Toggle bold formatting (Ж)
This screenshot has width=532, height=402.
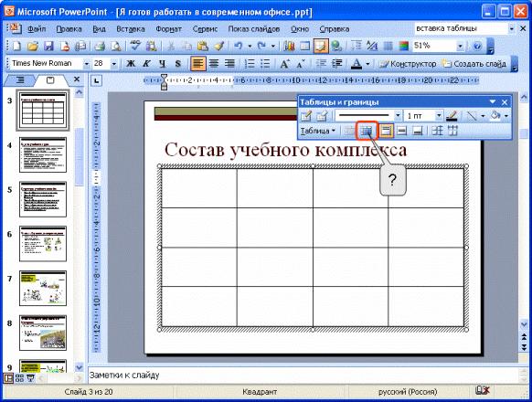point(131,64)
